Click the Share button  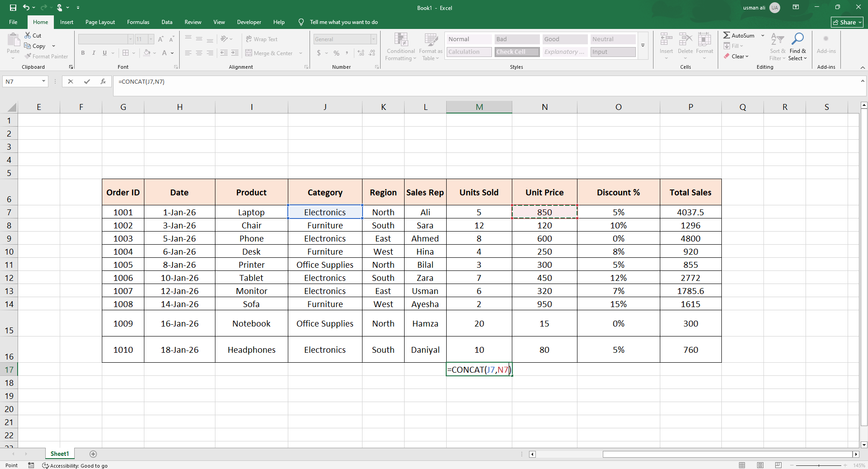tap(847, 22)
